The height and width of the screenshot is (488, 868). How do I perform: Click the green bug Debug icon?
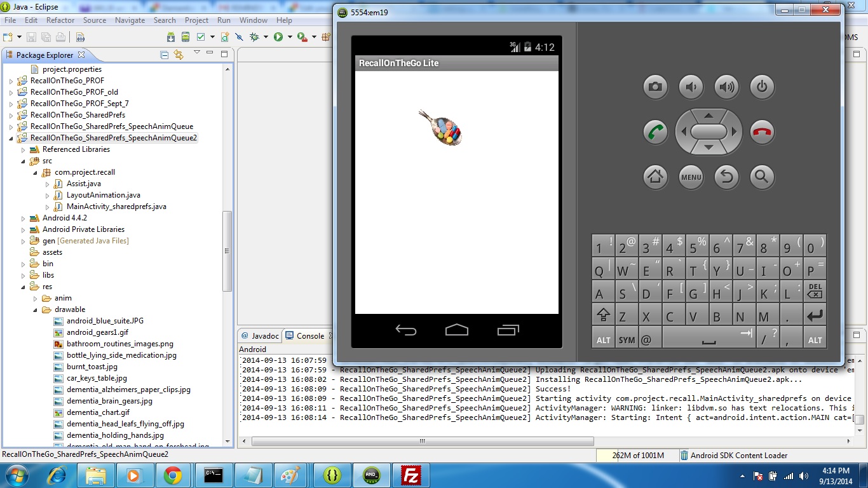255,37
